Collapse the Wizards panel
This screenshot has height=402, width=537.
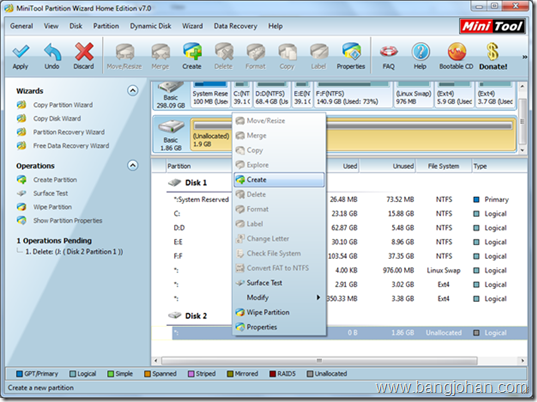point(133,91)
